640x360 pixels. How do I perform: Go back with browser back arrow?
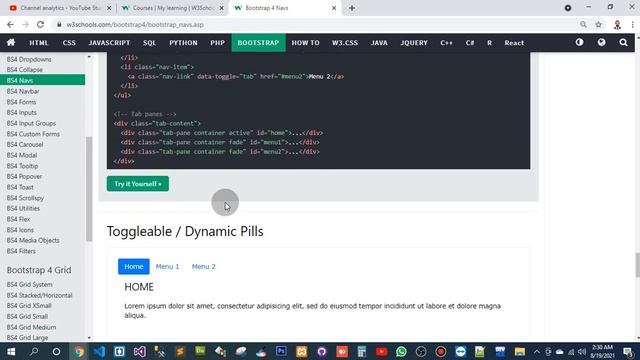point(10,24)
